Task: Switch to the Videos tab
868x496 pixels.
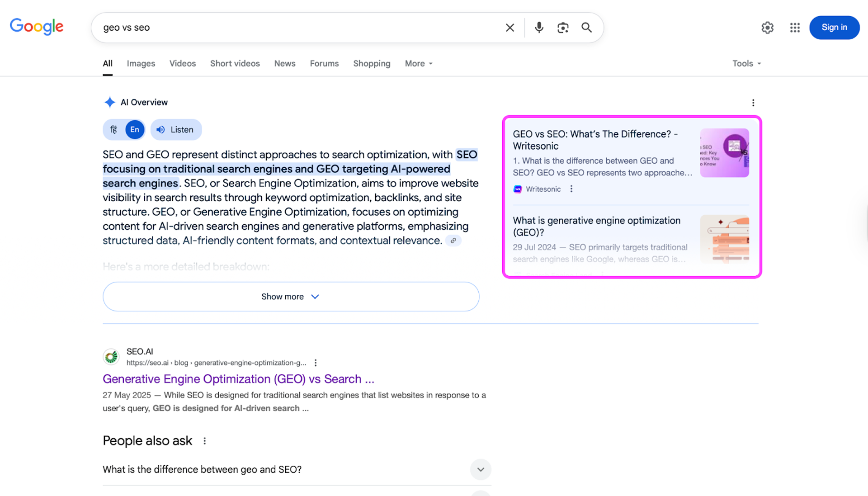Action: click(x=183, y=63)
